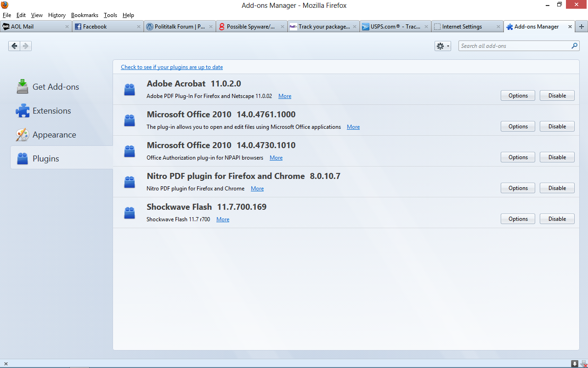Open the Bookmarks menu
The height and width of the screenshot is (368, 588).
85,15
